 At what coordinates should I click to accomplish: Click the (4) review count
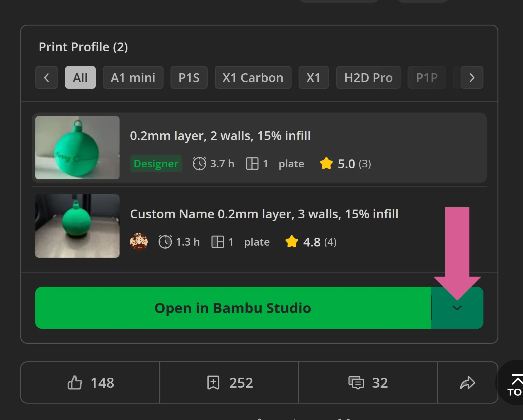click(x=331, y=242)
